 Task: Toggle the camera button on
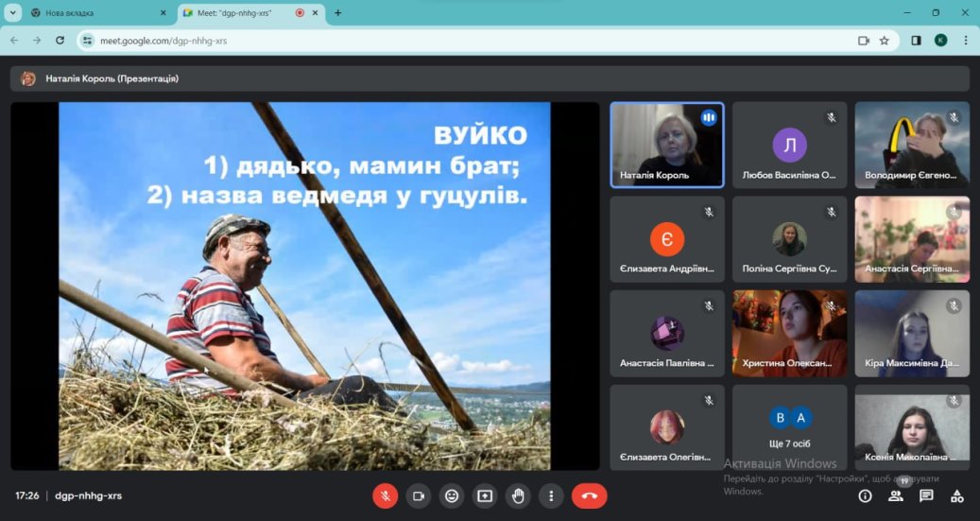pyautogui.click(x=419, y=496)
